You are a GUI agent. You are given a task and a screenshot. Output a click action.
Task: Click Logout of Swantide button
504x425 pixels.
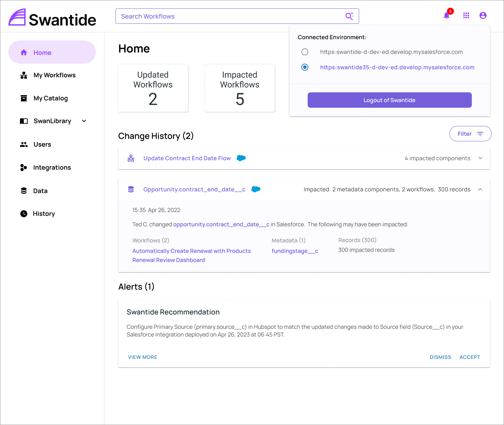pyautogui.click(x=390, y=100)
